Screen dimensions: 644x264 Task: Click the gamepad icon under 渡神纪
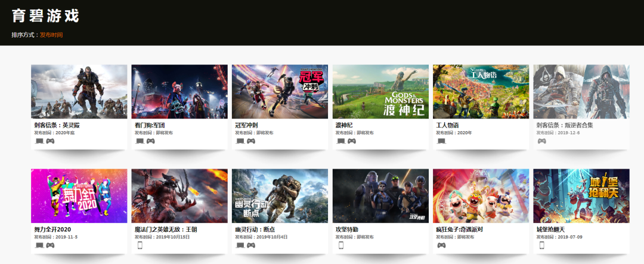click(352, 141)
